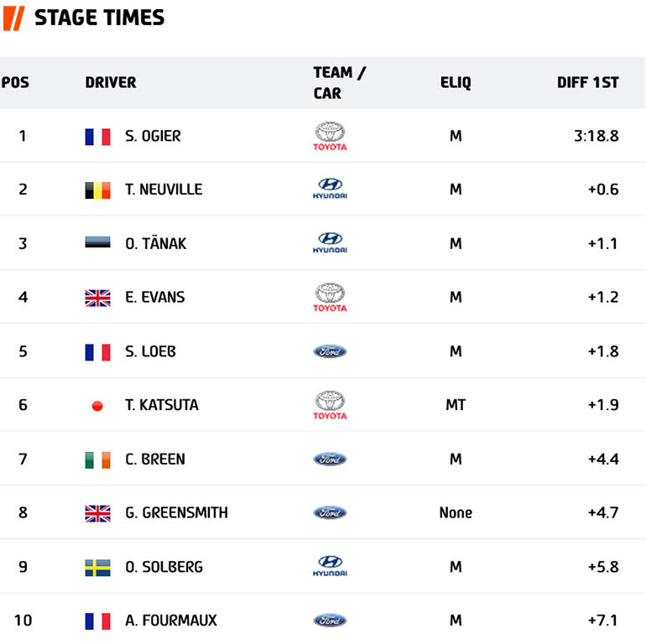Screen dimensions: 646x644
Task: Click the Ford logo in Loeb's row
Action: (330, 351)
